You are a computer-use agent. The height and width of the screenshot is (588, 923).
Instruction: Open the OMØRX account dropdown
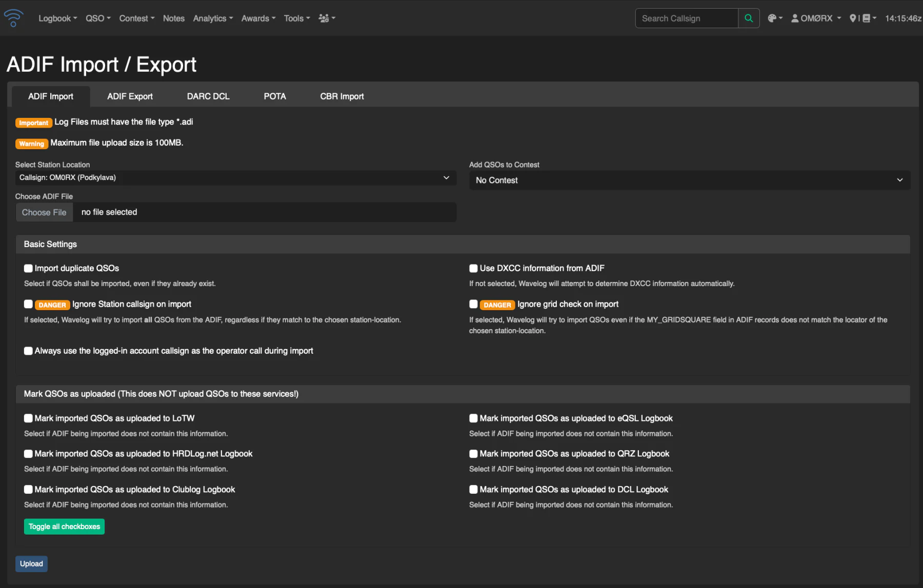coord(816,18)
